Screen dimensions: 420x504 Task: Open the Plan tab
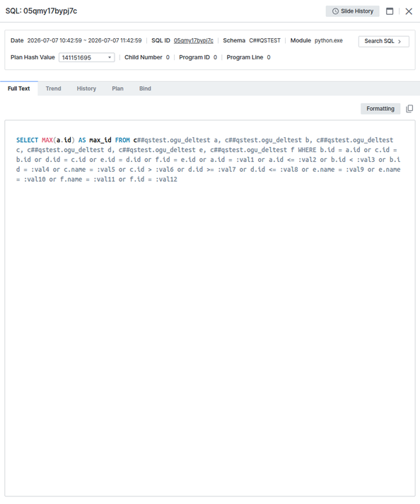[x=117, y=88]
